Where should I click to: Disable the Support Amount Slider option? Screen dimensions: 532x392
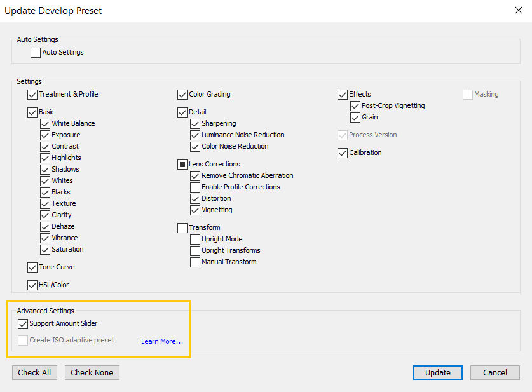[x=23, y=323]
